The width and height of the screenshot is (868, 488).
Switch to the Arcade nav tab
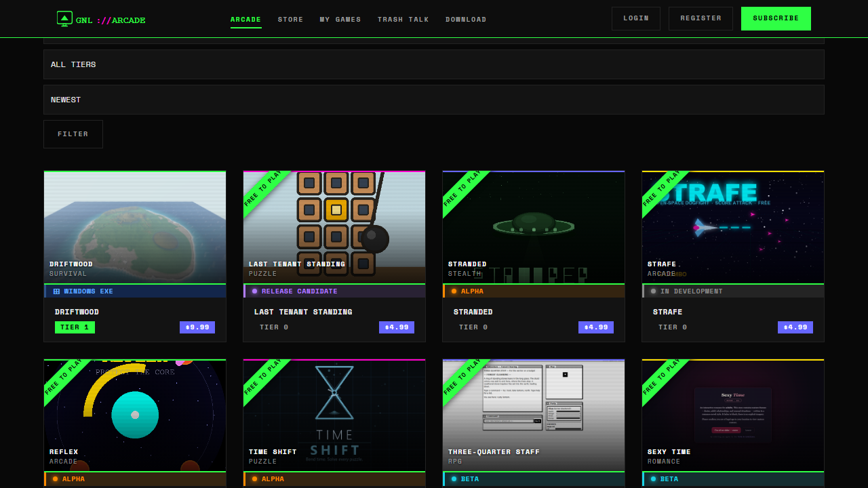tap(245, 20)
